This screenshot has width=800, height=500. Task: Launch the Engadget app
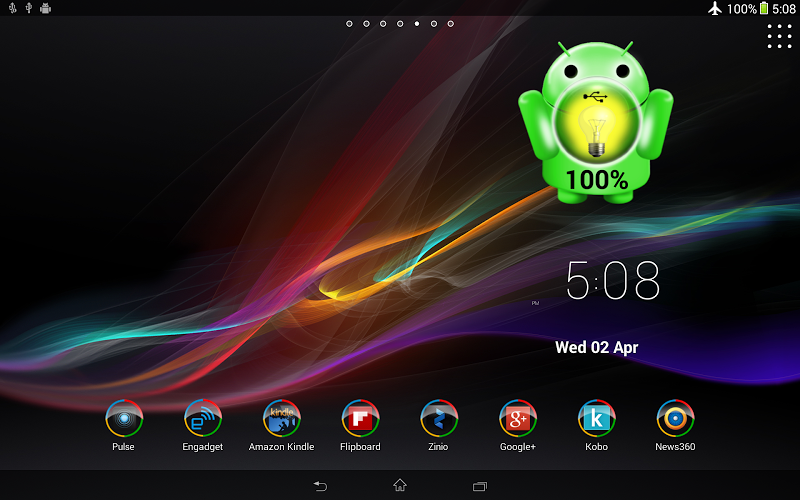[203, 418]
